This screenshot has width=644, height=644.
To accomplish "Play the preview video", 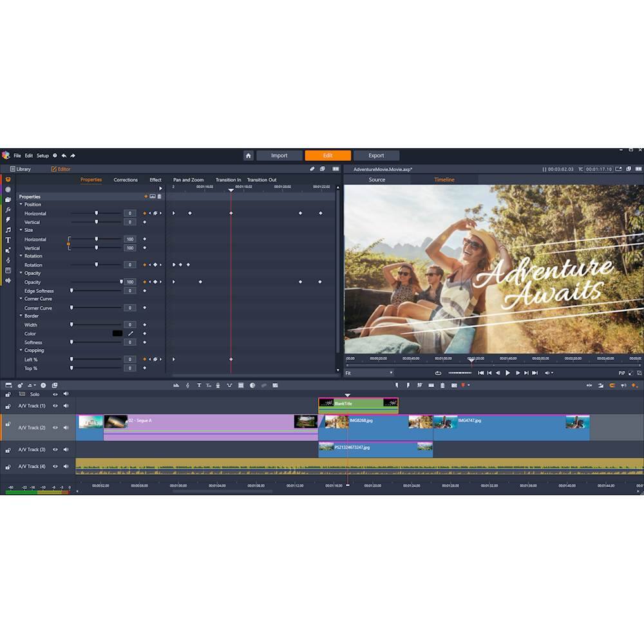I will coord(507,373).
